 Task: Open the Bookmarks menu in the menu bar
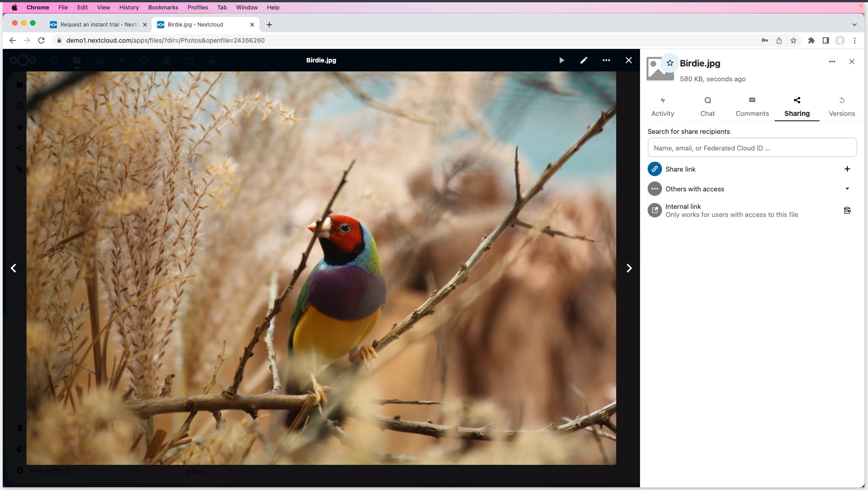point(162,7)
